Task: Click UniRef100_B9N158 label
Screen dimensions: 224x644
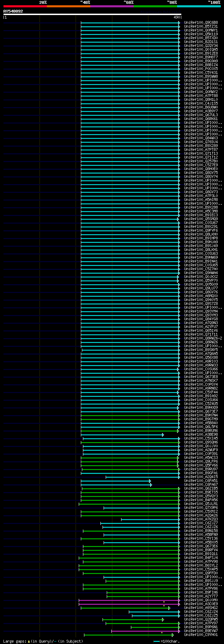Action: (x=201, y=531)
